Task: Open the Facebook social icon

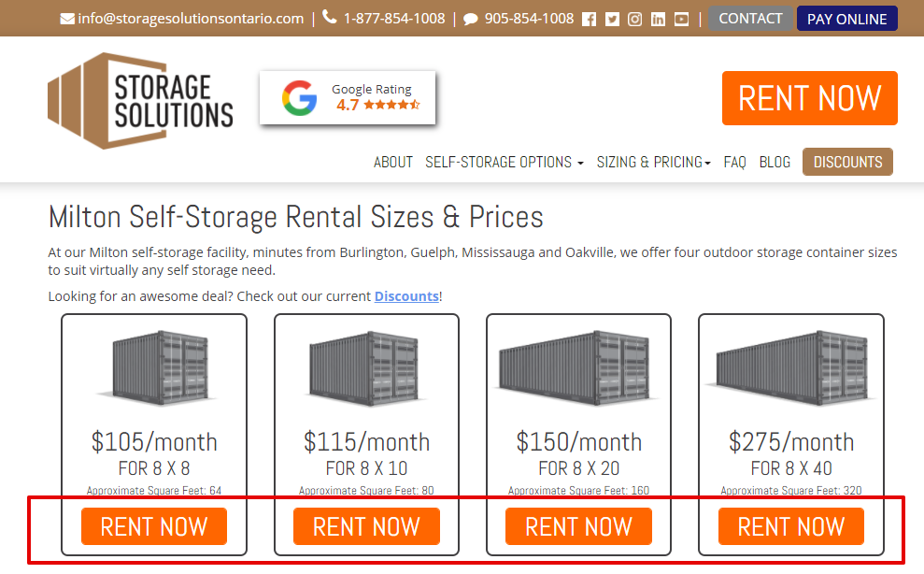Action: point(590,17)
